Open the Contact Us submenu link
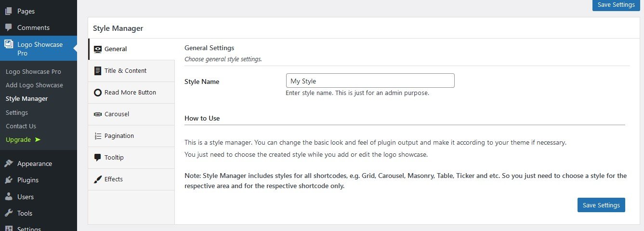Screen dimensions: 644x231 coord(21,126)
